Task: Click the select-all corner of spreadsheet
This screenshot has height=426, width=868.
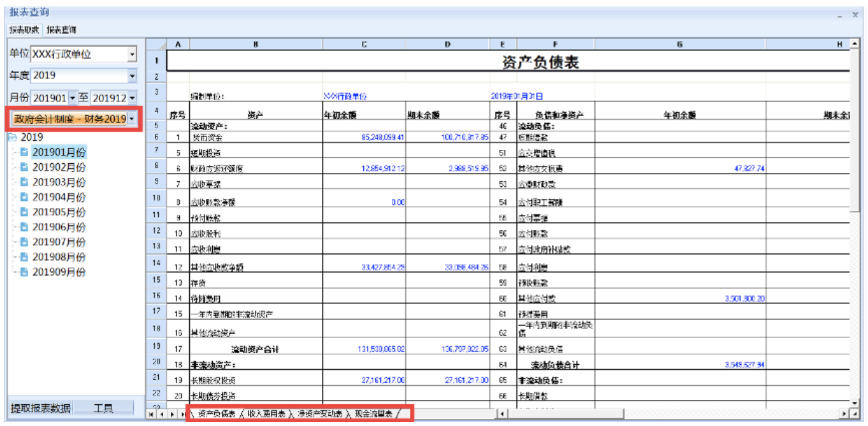Action: pyautogui.click(x=156, y=44)
